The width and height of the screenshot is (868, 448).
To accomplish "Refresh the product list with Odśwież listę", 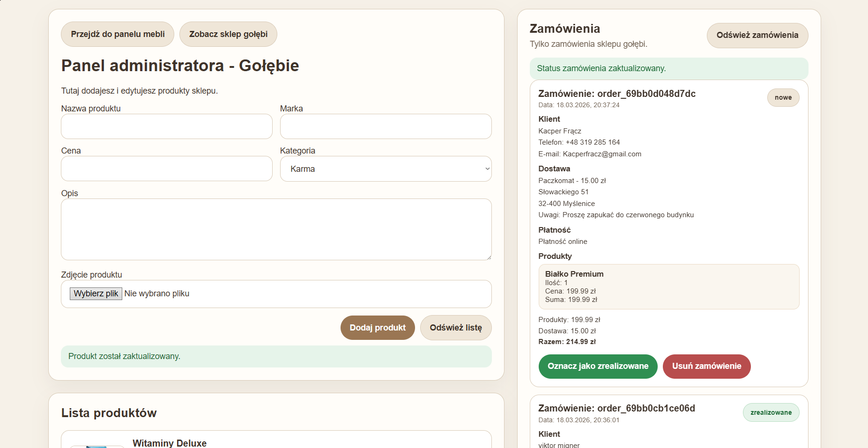I will click(x=455, y=327).
